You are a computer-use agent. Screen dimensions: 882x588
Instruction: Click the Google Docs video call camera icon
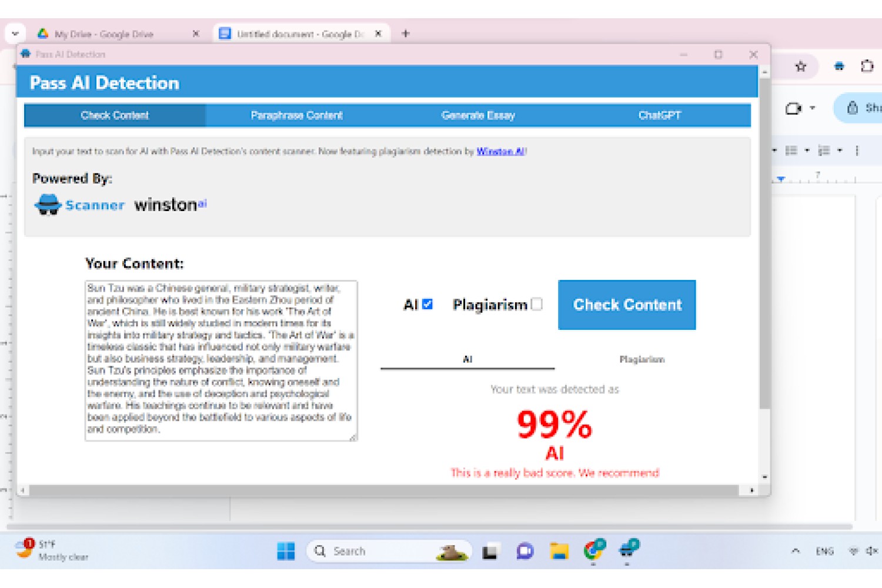point(793,108)
